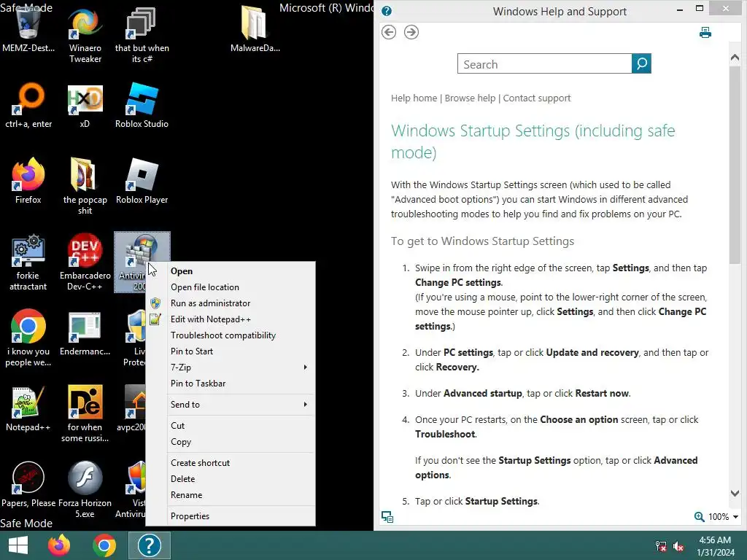
Task: Click the Browse help link
Action: [x=470, y=98]
